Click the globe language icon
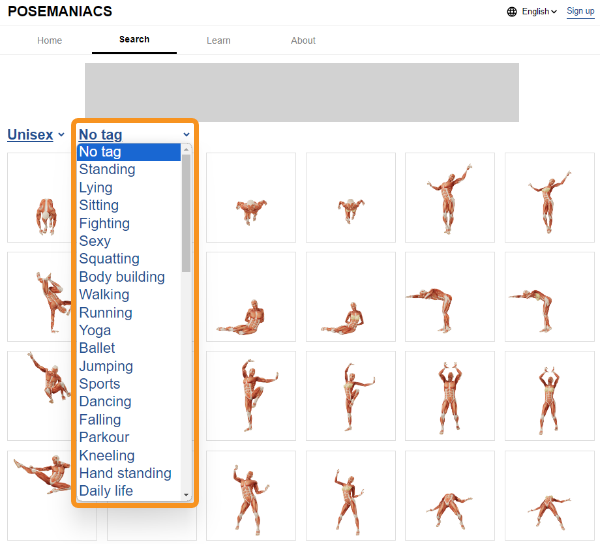The height and width of the screenshot is (544, 600). 512,12
